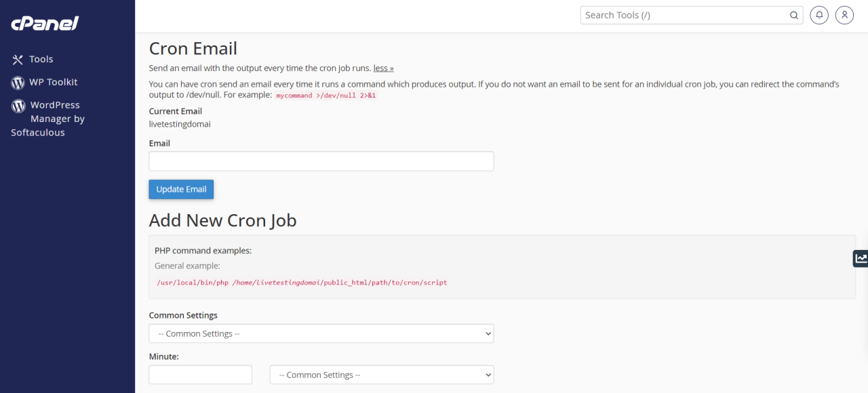Open the Common Settings dropdown
Screen dimensions: 868x393
(321, 333)
